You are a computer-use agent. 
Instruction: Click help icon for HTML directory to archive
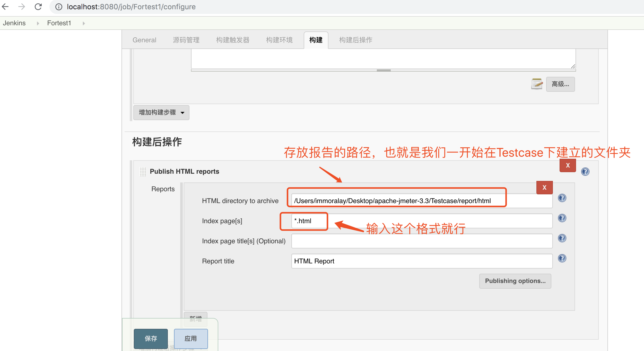pyautogui.click(x=562, y=198)
